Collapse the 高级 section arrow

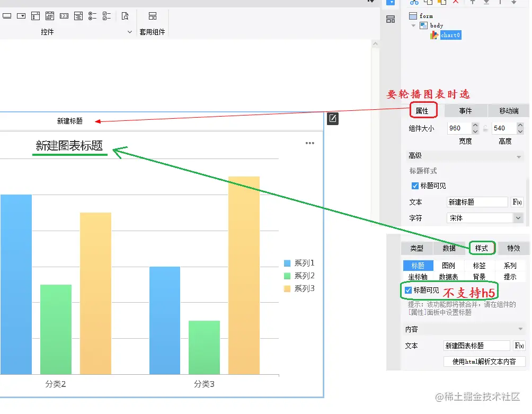519,157
